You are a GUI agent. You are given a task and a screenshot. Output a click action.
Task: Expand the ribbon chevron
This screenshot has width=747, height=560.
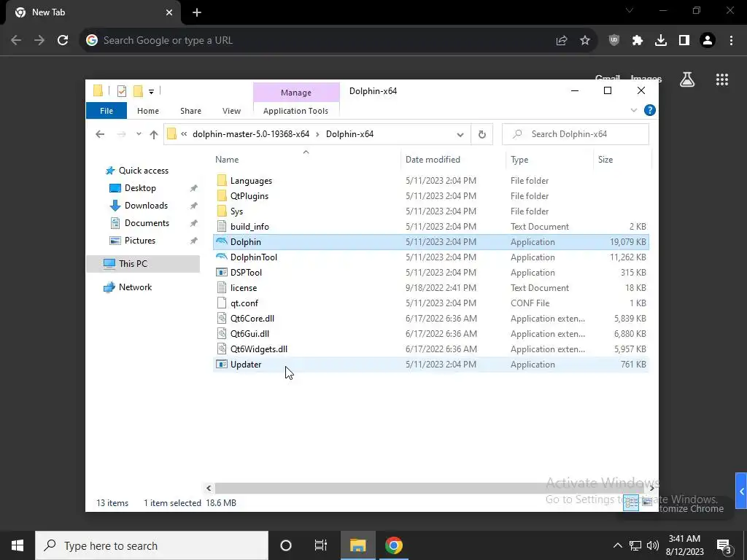tap(634, 111)
